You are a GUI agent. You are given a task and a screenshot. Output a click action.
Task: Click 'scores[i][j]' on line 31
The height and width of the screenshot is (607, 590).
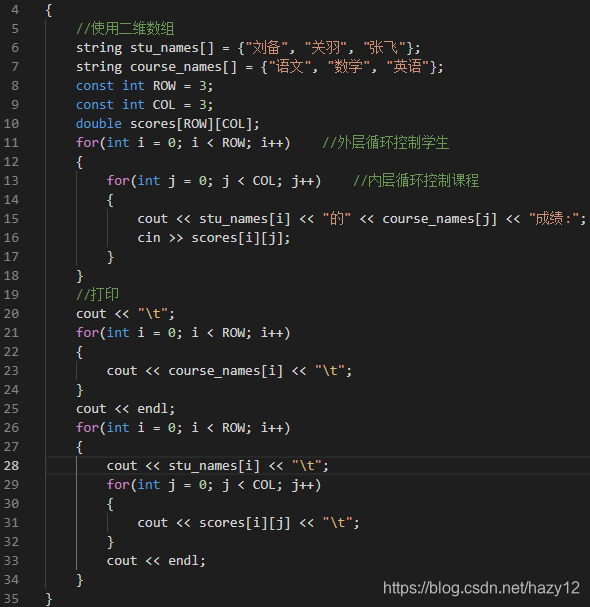[245, 523]
